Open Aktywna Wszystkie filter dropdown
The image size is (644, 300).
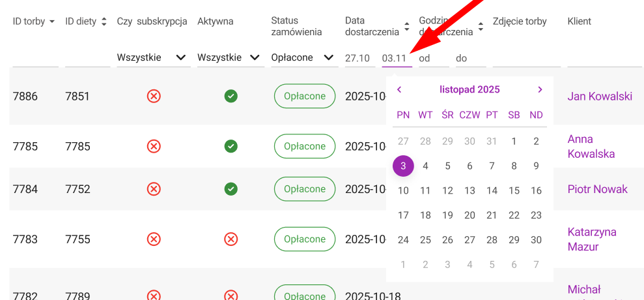(229, 57)
